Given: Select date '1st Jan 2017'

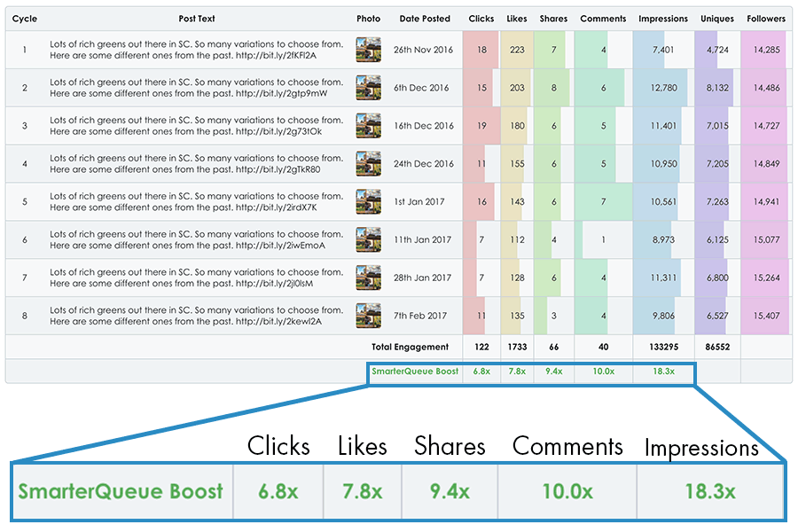Looking at the screenshot, I should (419, 201).
